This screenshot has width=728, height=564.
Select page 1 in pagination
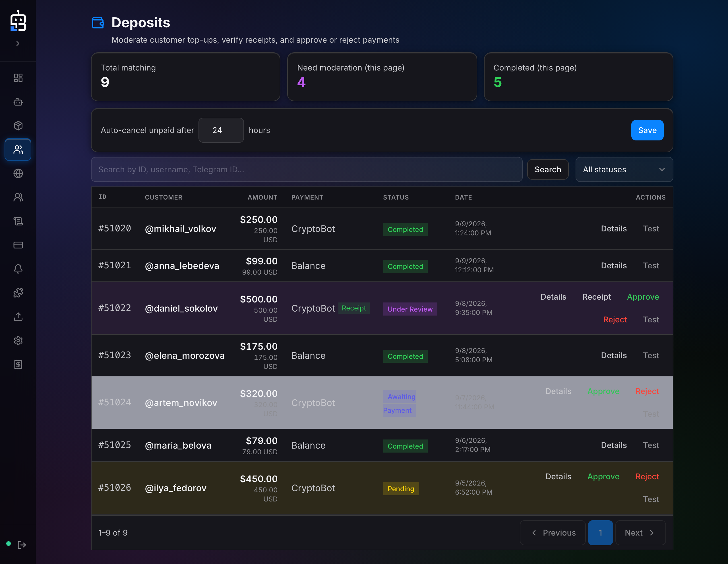click(x=600, y=533)
